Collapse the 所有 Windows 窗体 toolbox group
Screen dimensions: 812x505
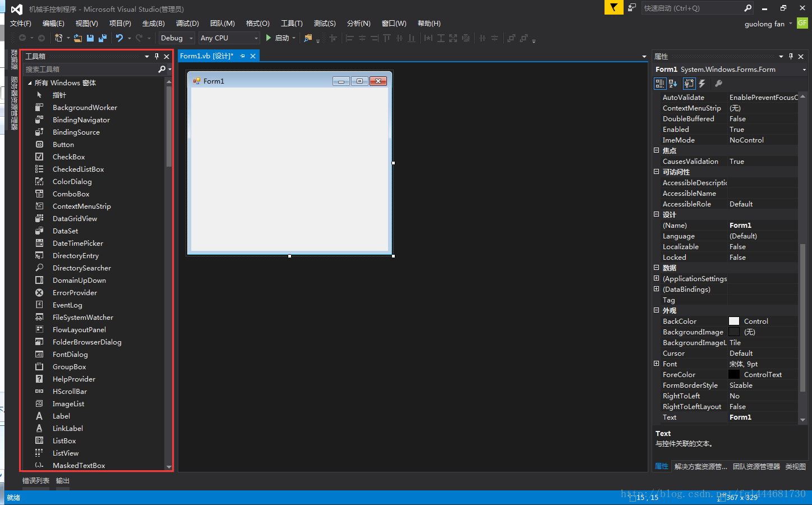(30, 82)
